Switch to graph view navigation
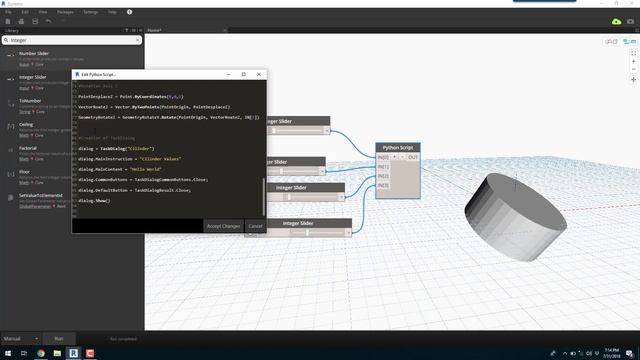 click(629, 42)
